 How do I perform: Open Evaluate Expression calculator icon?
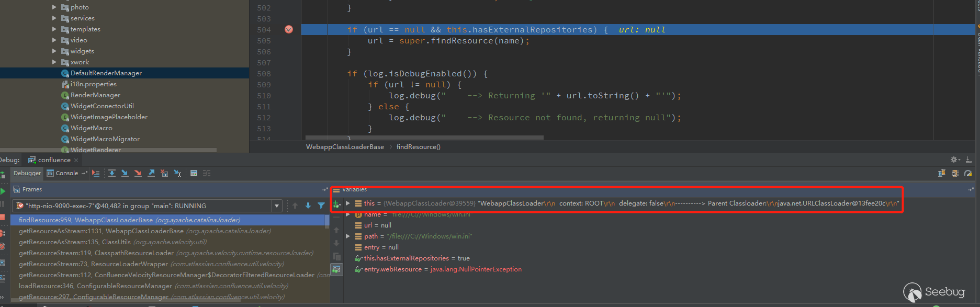coord(194,173)
